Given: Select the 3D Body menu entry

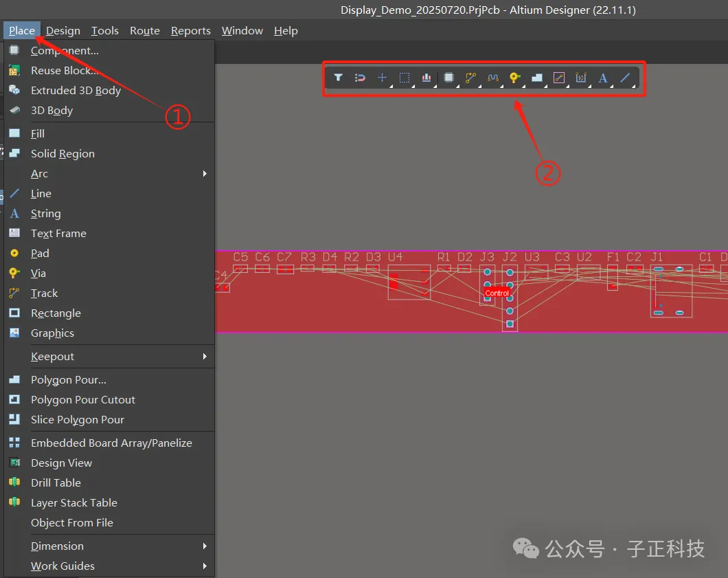Looking at the screenshot, I should tap(109, 111).
